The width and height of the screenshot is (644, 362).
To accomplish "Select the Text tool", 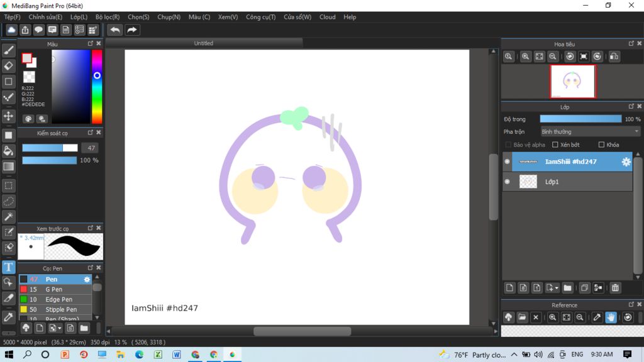I will (x=8, y=267).
